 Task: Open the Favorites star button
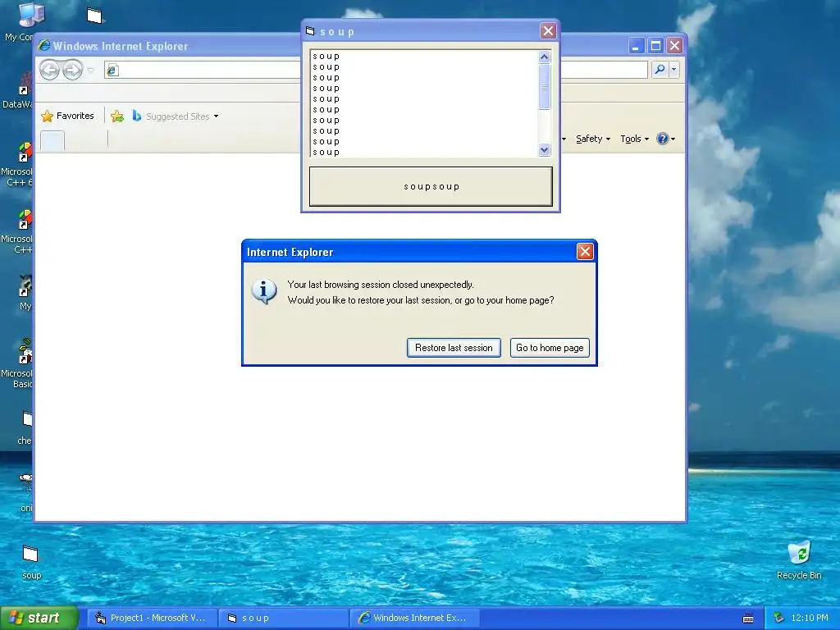[x=68, y=116]
